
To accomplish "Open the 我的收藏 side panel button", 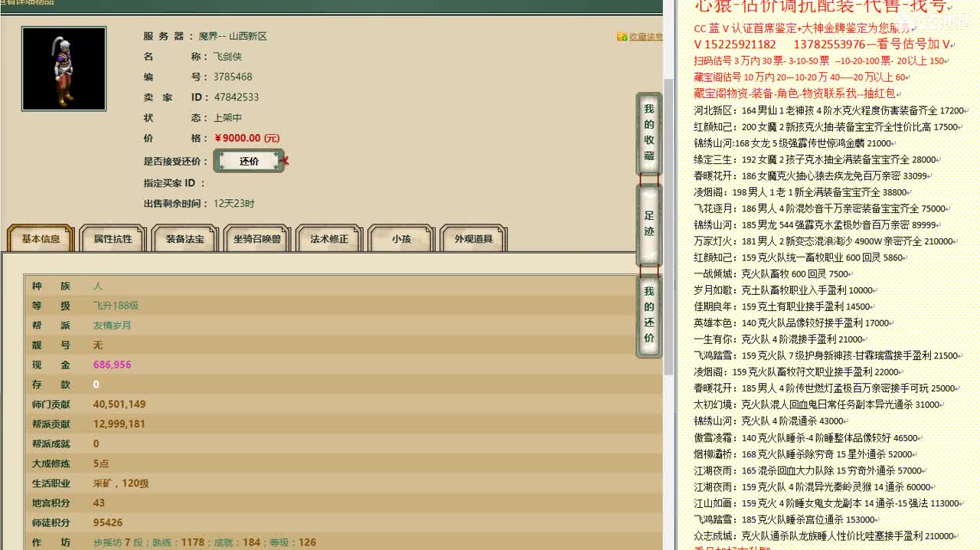I will coord(649,133).
